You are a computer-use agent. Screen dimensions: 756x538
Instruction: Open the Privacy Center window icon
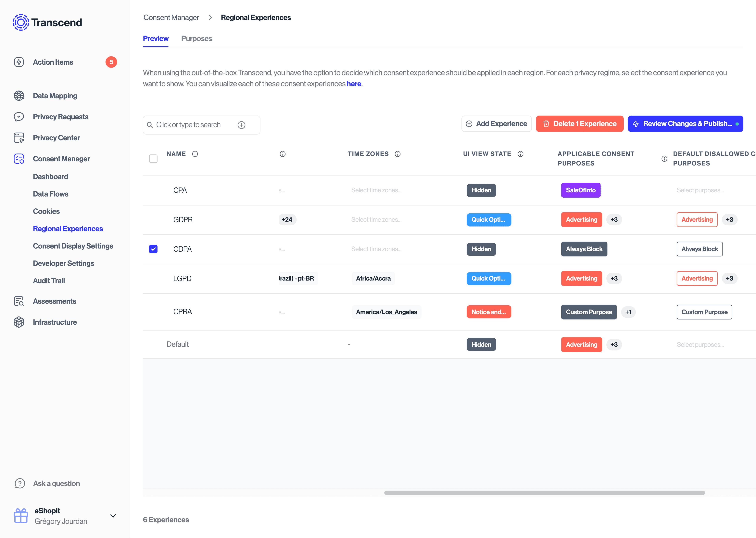click(19, 138)
